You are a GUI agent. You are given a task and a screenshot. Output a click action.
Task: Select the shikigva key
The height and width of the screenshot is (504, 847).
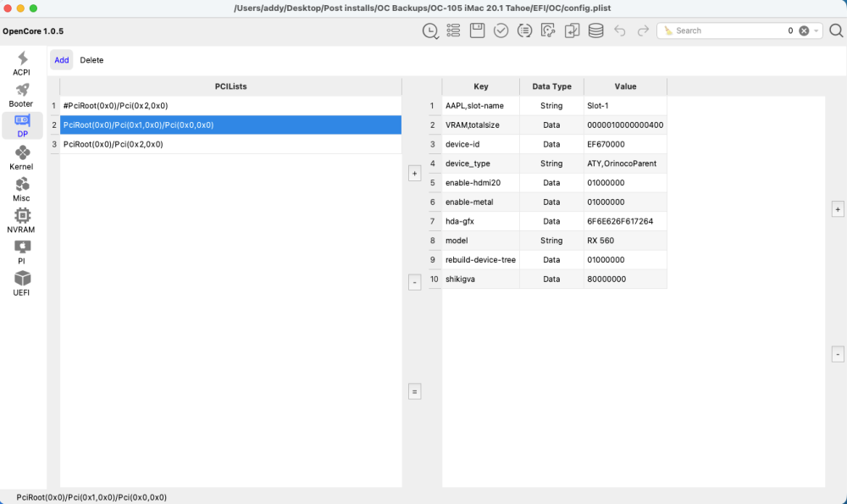tap(481, 280)
